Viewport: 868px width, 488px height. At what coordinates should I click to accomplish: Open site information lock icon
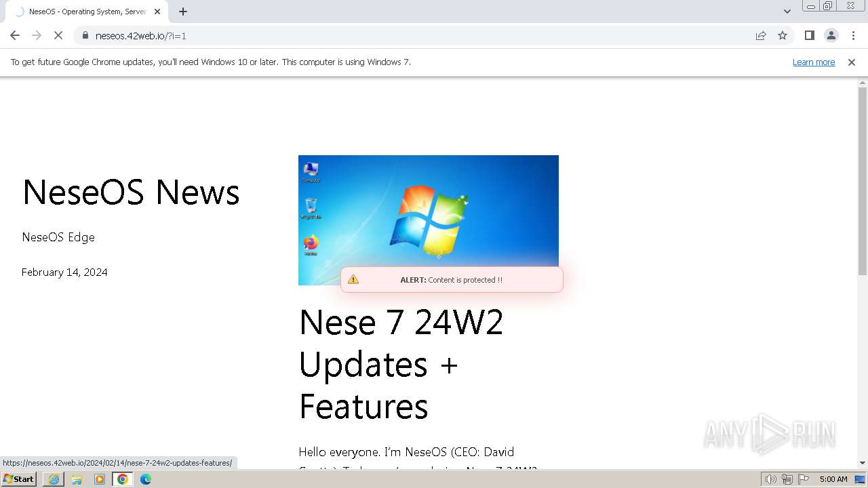pos(85,35)
